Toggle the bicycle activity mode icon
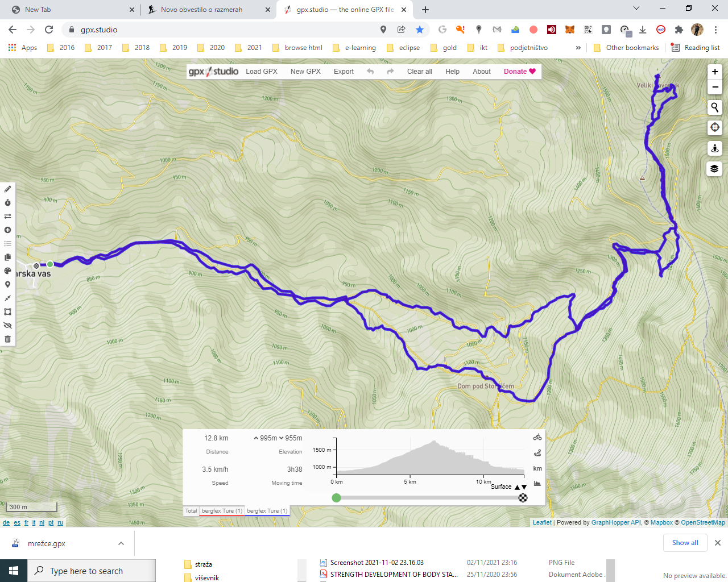This screenshot has height=582, width=728. pos(537,437)
